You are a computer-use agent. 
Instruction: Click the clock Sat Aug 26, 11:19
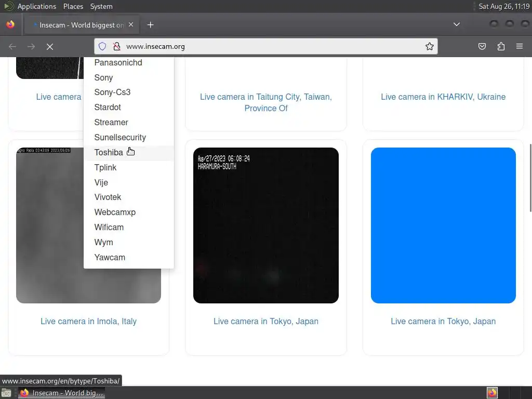(x=504, y=6)
